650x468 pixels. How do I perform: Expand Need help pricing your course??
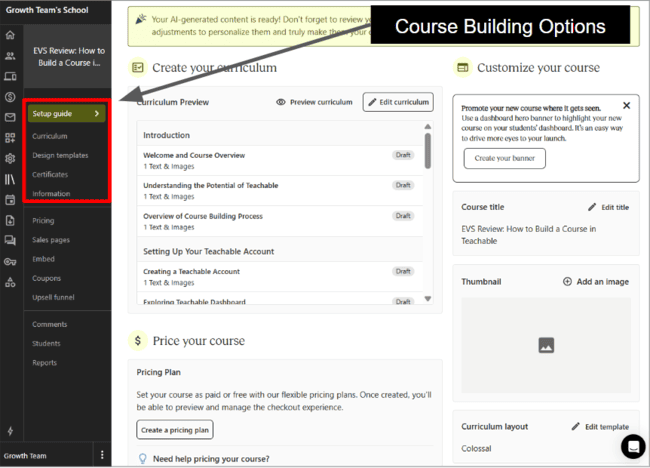pyautogui.click(x=211, y=458)
